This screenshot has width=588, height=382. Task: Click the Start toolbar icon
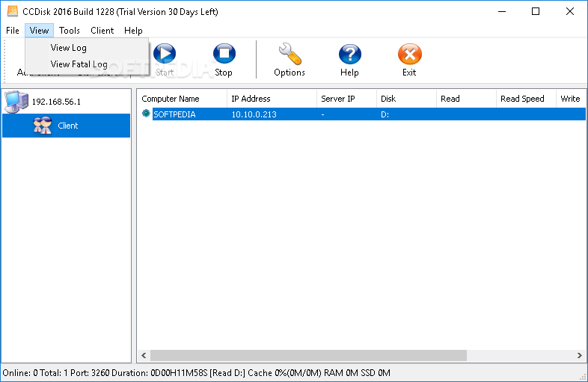pyautogui.click(x=165, y=54)
